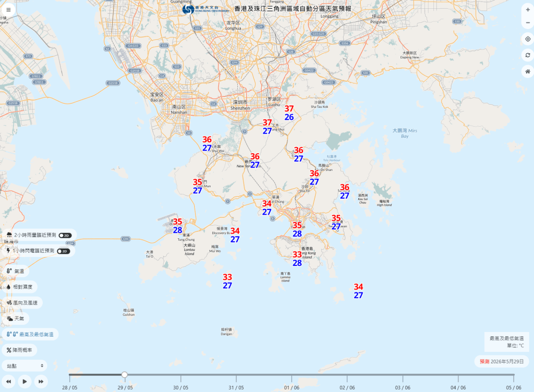The image size is (534, 392).
Task: Open the Hong Kong Observatory logo
Action: [x=205, y=9]
